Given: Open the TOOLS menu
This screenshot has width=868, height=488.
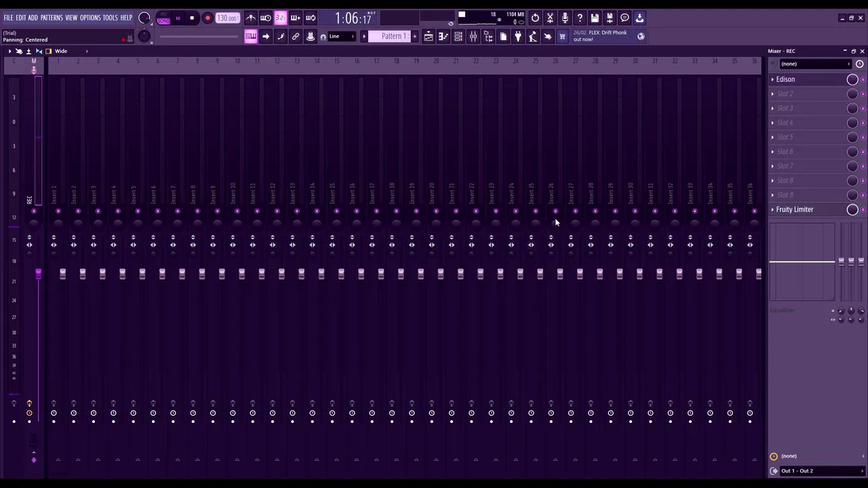Looking at the screenshot, I should pyautogui.click(x=110, y=18).
